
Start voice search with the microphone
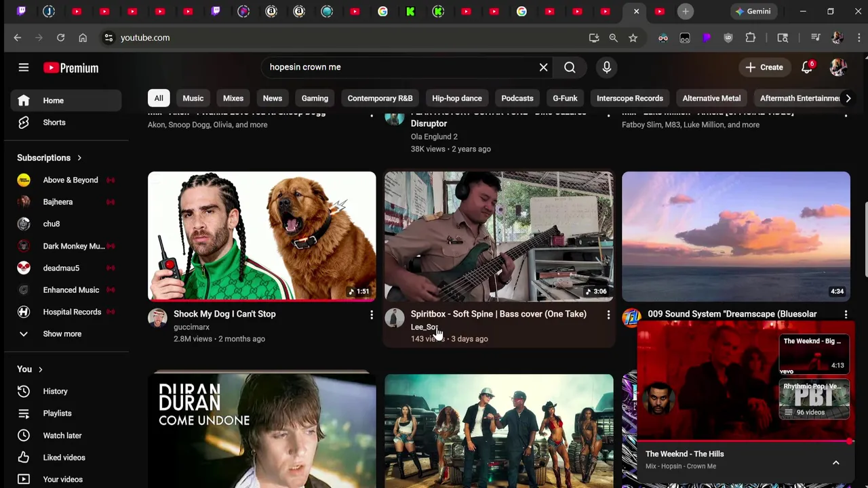tap(606, 67)
